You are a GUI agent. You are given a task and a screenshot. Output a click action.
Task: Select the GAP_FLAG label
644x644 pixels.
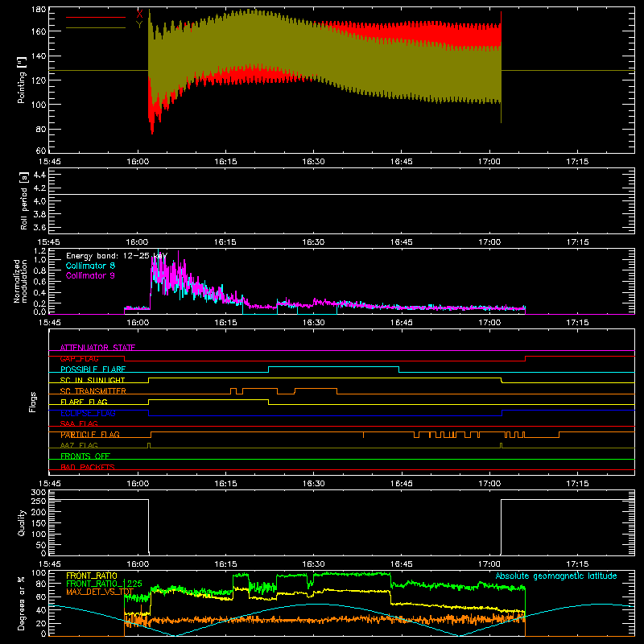click(x=79, y=358)
